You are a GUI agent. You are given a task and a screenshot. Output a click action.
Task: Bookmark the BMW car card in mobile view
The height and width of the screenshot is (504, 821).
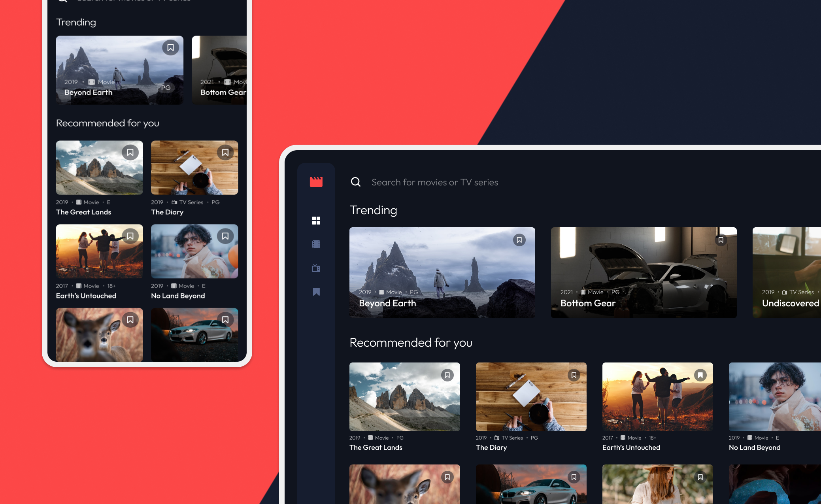(225, 320)
